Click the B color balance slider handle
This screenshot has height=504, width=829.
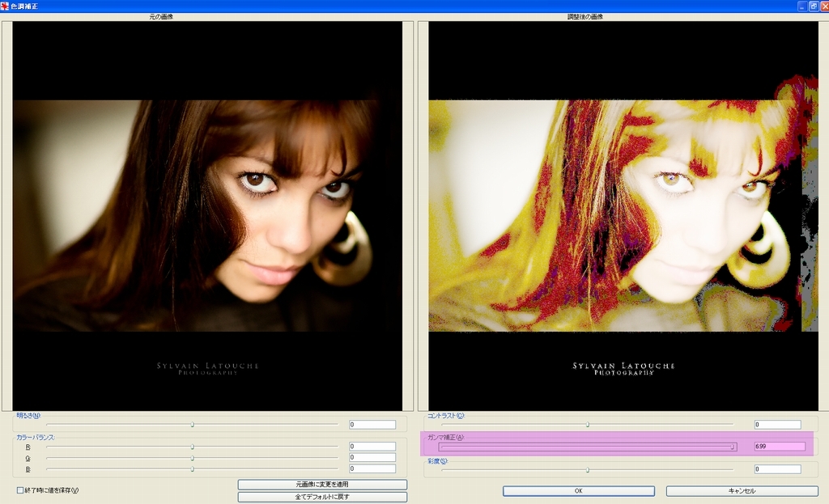(x=193, y=468)
